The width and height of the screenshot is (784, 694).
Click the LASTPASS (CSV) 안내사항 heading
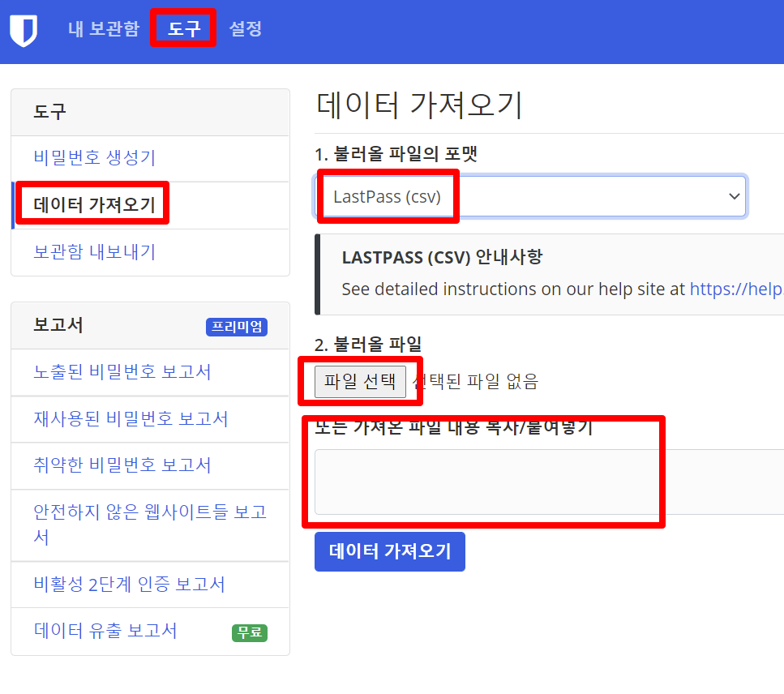[x=442, y=257]
